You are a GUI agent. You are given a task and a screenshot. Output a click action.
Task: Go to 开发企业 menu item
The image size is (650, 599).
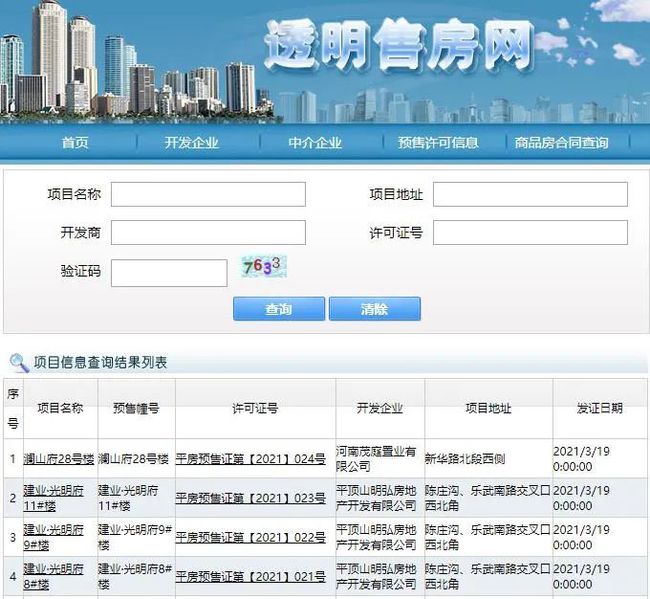192,143
